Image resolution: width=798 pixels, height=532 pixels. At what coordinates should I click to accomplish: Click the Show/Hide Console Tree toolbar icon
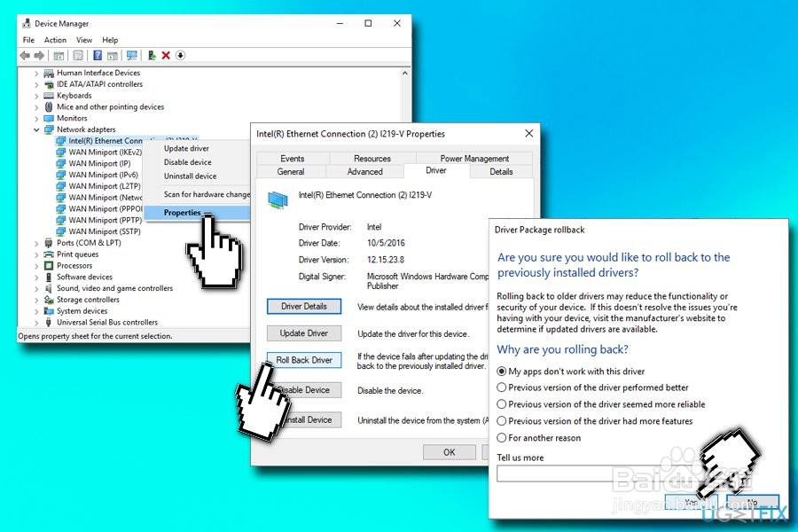(x=59, y=56)
